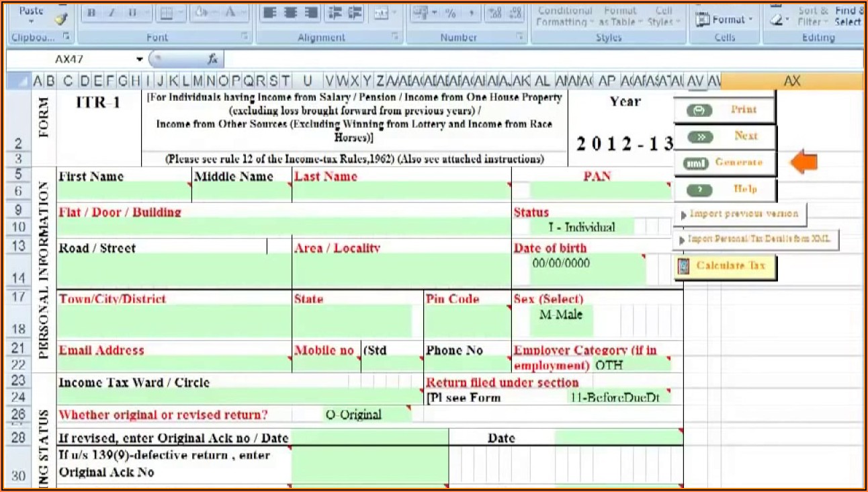The image size is (868, 492).
Task: Apply bold formatting from the Font group
Action: point(92,13)
